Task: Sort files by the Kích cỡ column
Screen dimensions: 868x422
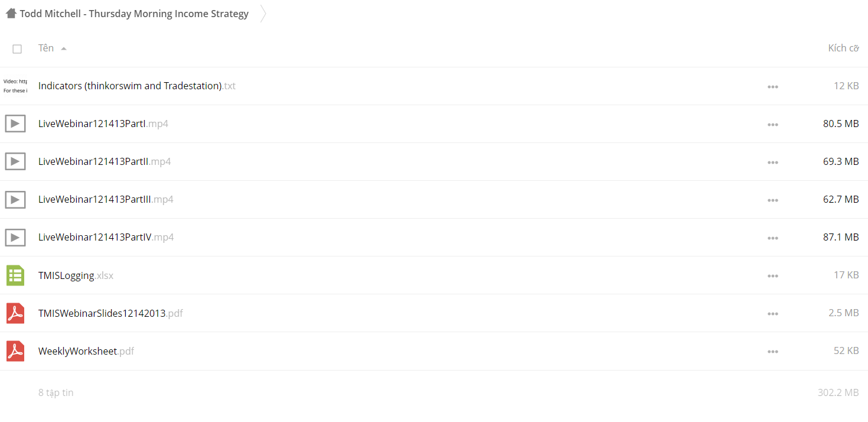Action: click(843, 48)
